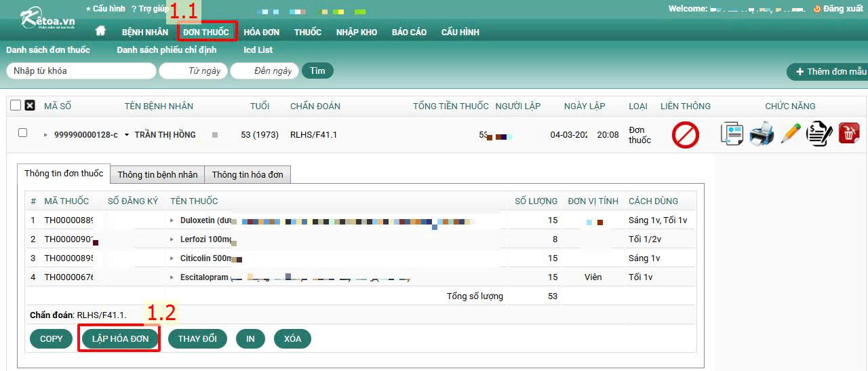Click the red trash delete icon

pos(849,134)
